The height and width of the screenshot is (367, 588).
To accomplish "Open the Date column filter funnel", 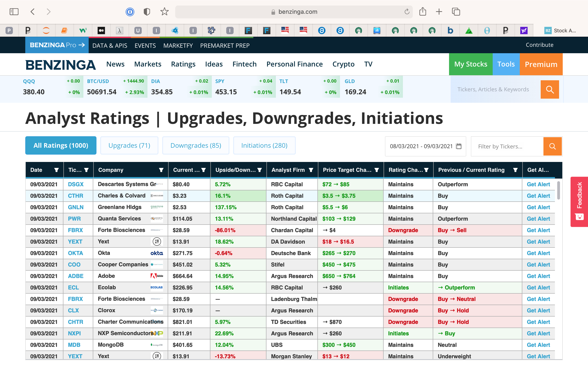I will click(x=56, y=170).
